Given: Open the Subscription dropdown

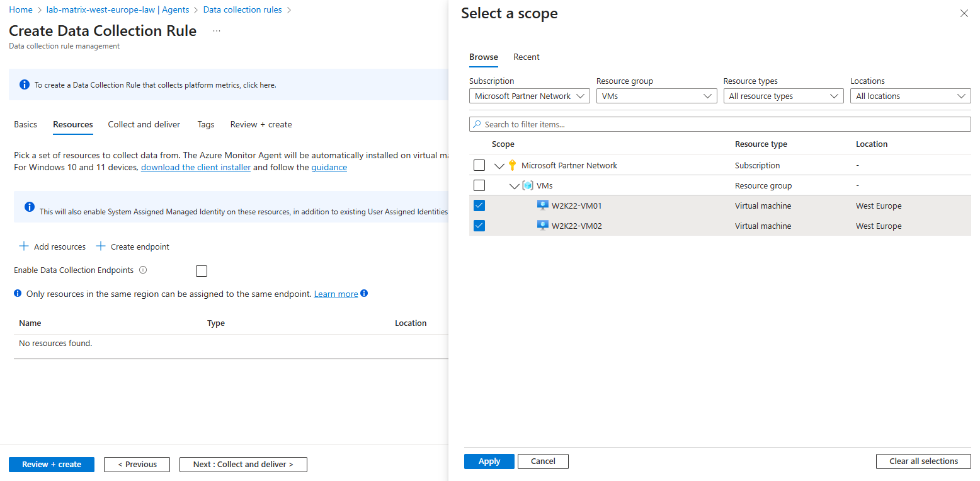Looking at the screenshot, I should coord(529,96).
